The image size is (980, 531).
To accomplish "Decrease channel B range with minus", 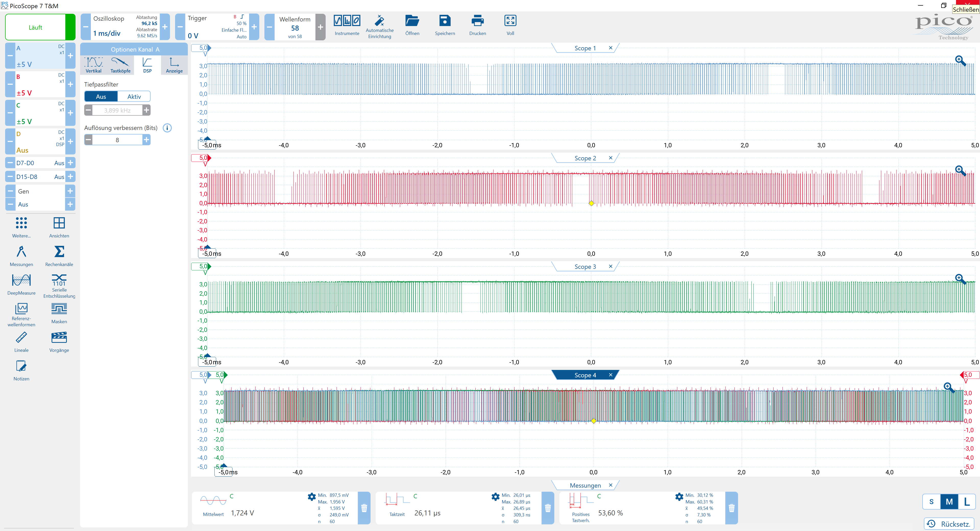I will tap(10, 85).
